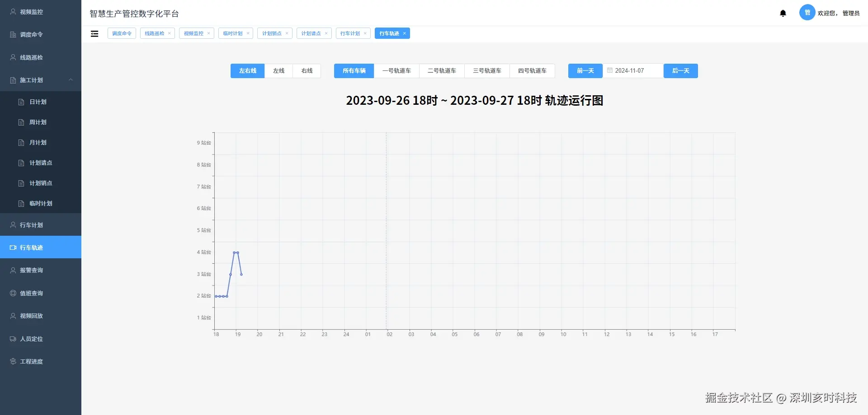Screen dimensions: 868x415
Task: Select the 一号轨道车 vehicle filter
Action: pos(396,71)
